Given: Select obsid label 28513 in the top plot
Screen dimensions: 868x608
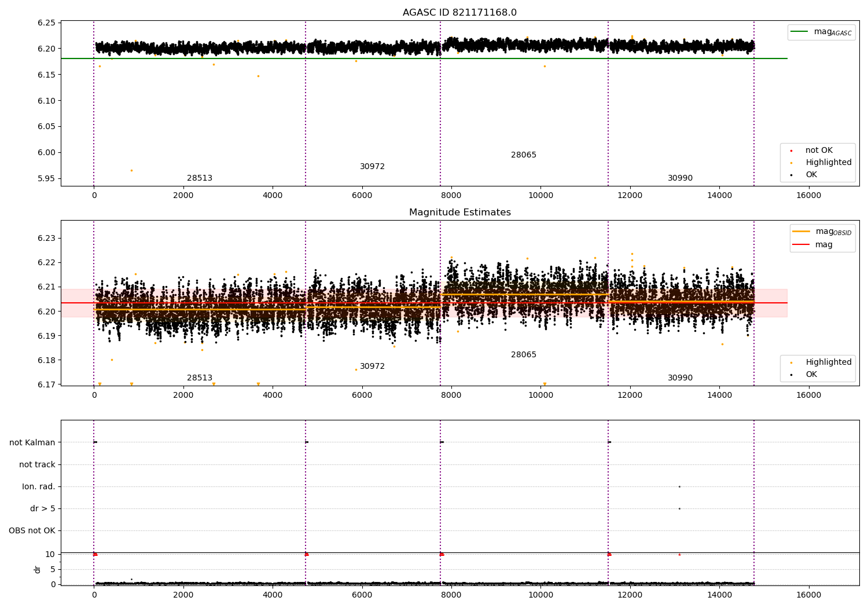Looking at the screenshot, I should pyautogui.click(x=200, y=178).
